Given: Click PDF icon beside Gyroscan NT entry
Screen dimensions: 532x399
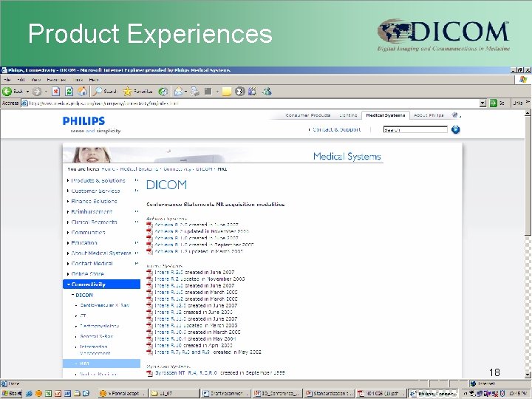Looking at the screenshot, I should pos(149,373).
